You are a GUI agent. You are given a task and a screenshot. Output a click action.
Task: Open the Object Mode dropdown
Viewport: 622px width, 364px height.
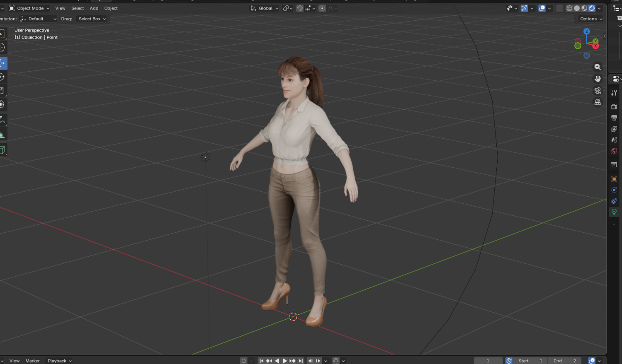coord(29,8)
